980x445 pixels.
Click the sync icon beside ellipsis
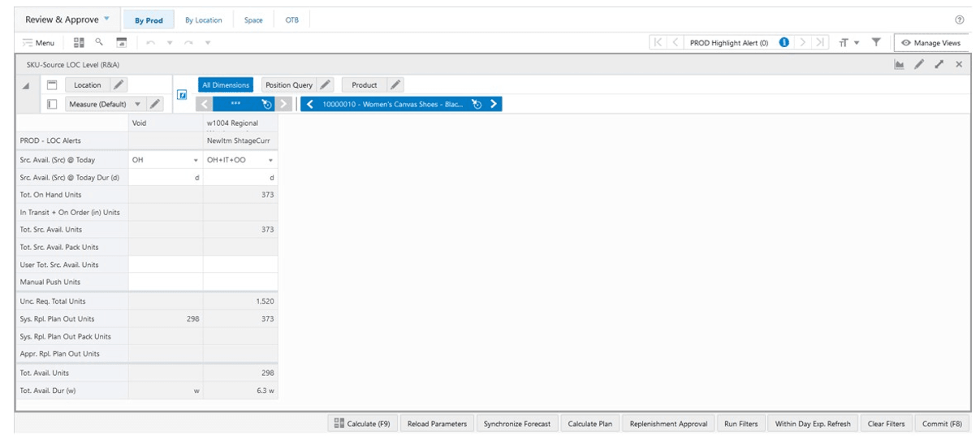(x=267, y=104)
